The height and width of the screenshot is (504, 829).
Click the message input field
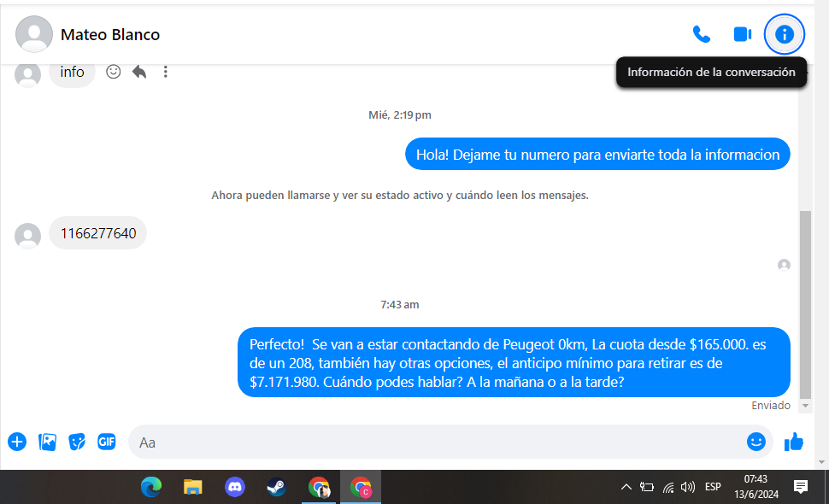(436, 442)
